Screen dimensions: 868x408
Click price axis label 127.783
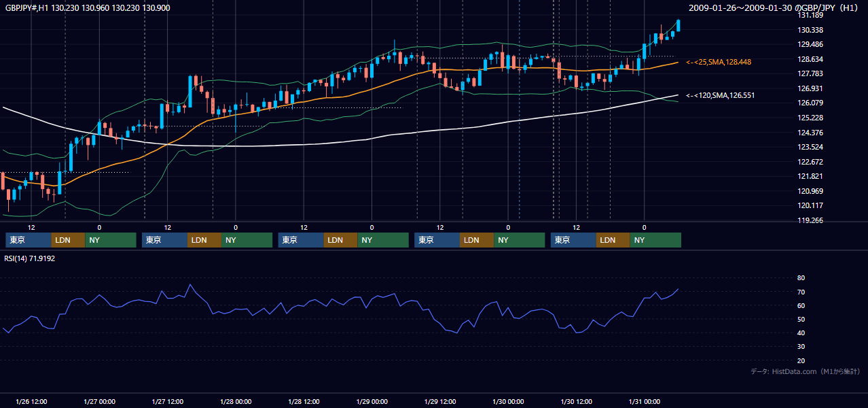(x=810, y=73)
